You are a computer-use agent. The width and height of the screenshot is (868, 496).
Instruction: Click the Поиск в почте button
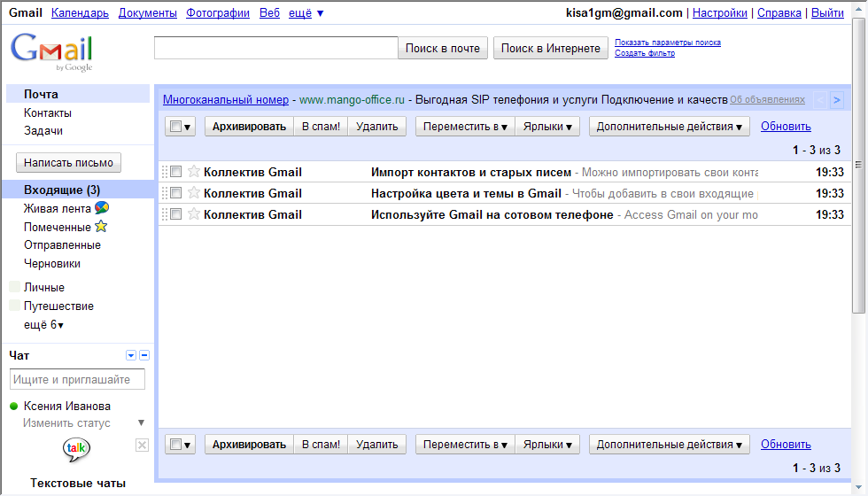(443, 48)
